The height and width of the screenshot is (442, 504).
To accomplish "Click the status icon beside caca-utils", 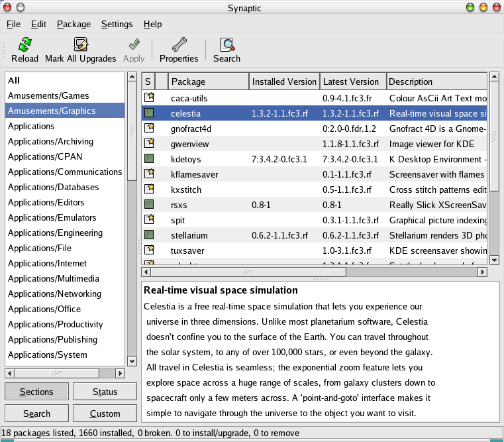I will click(x=149, y=98).
